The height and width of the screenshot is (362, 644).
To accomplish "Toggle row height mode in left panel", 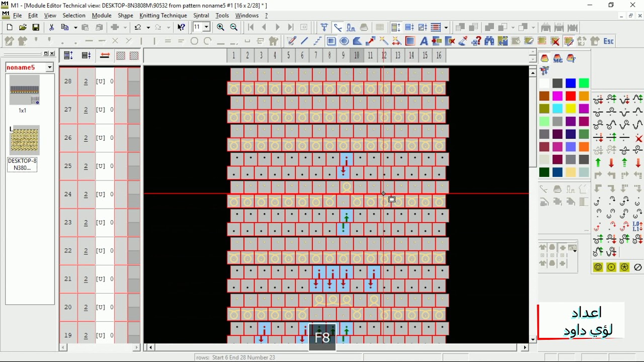I will 68,55.
